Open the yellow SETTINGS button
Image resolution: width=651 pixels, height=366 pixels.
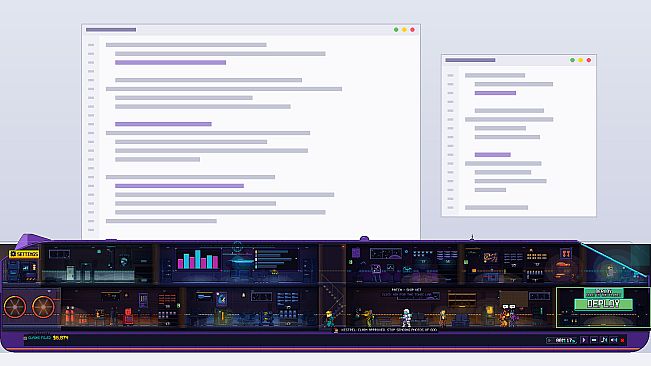click(x=24, y=254)
